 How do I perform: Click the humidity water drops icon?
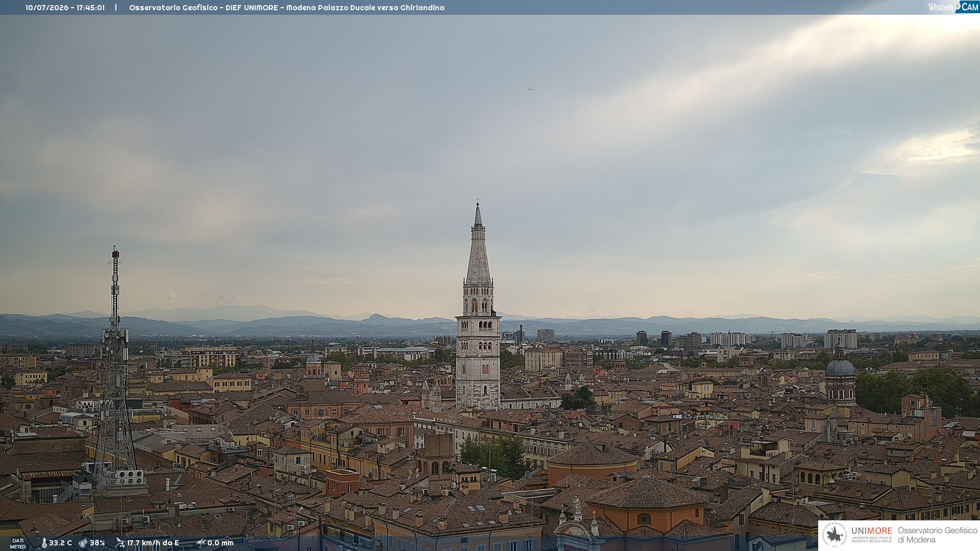pyautogui.click(x=83, y=543)
